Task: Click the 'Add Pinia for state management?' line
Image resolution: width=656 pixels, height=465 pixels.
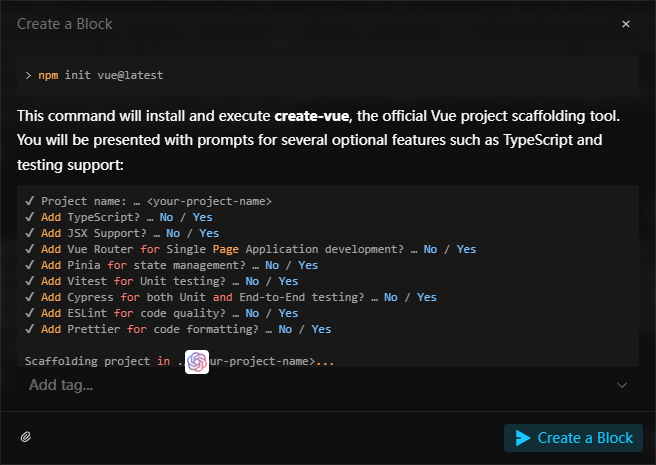Action: [x=172, y=265]
